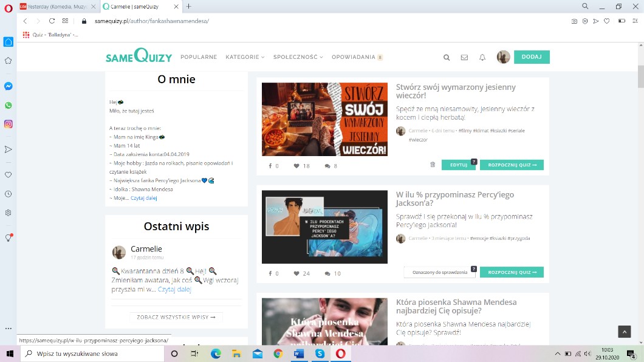
Task: Open messages via the envelope icon
Action: pyautogui.click(x=464, y=58)
